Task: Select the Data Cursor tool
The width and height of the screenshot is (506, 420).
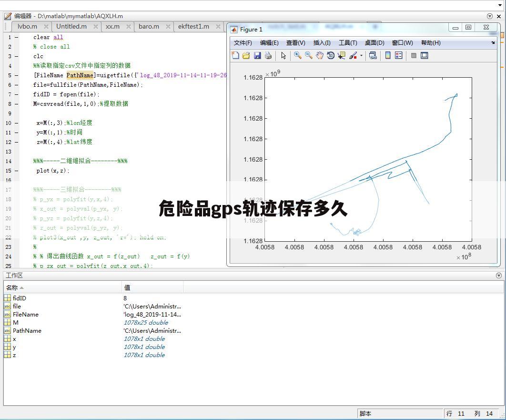Action: point(342,55)
